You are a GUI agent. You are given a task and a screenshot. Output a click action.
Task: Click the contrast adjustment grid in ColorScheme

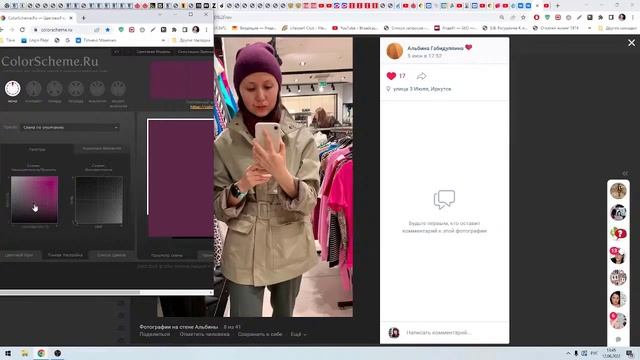(99, 200)
